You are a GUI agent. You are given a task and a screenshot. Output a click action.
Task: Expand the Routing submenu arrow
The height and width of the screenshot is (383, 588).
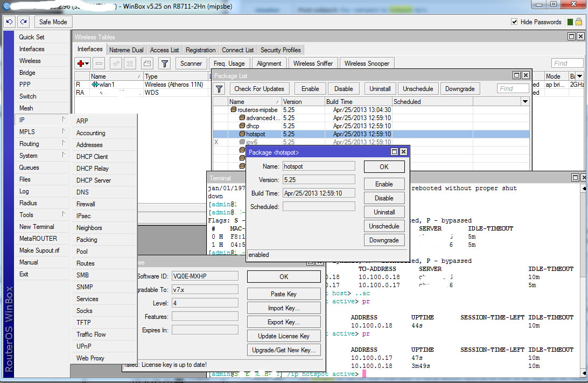64,143
